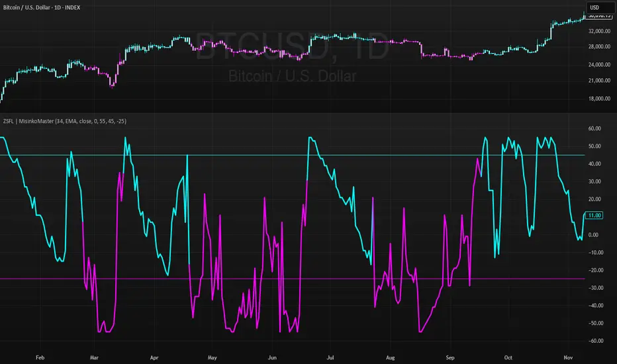This screenshot has width=617, height=364.
Task: Click the Apr label on time axis
Action: (154, 357)
